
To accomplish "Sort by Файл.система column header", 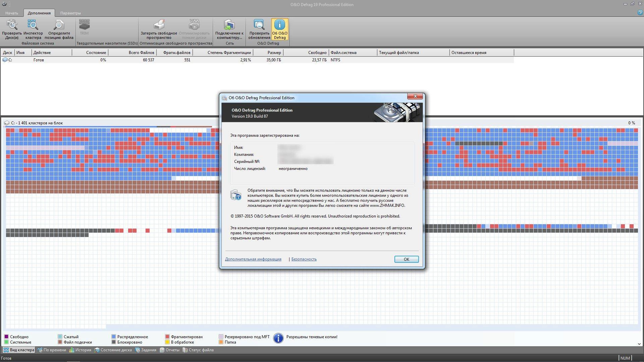I will (x=353, y=53).
